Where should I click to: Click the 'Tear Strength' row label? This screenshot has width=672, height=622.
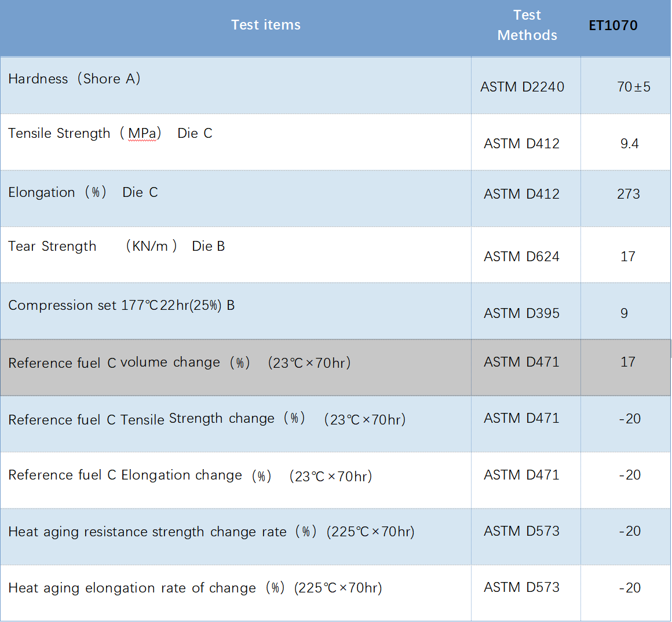coord(52,246)
